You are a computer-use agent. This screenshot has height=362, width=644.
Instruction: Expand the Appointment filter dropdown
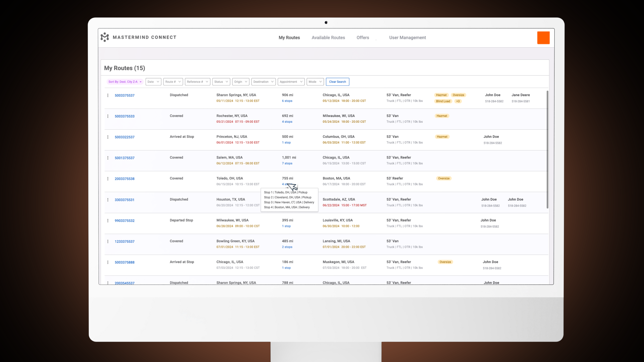click(x=291, y=82)
